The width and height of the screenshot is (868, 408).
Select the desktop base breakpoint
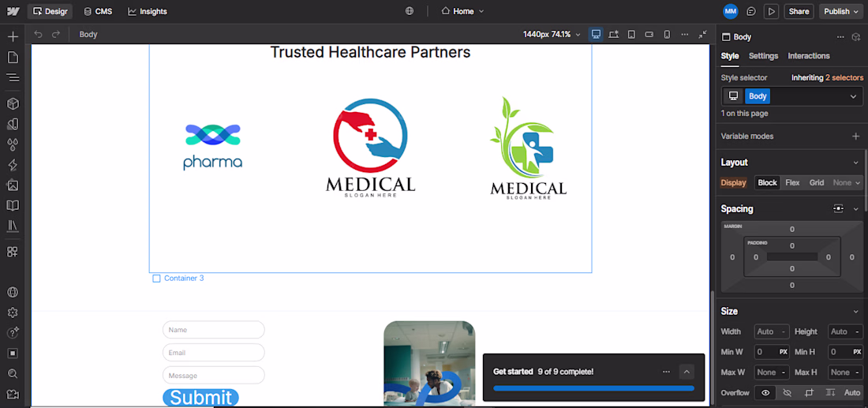tap(596, 34)
